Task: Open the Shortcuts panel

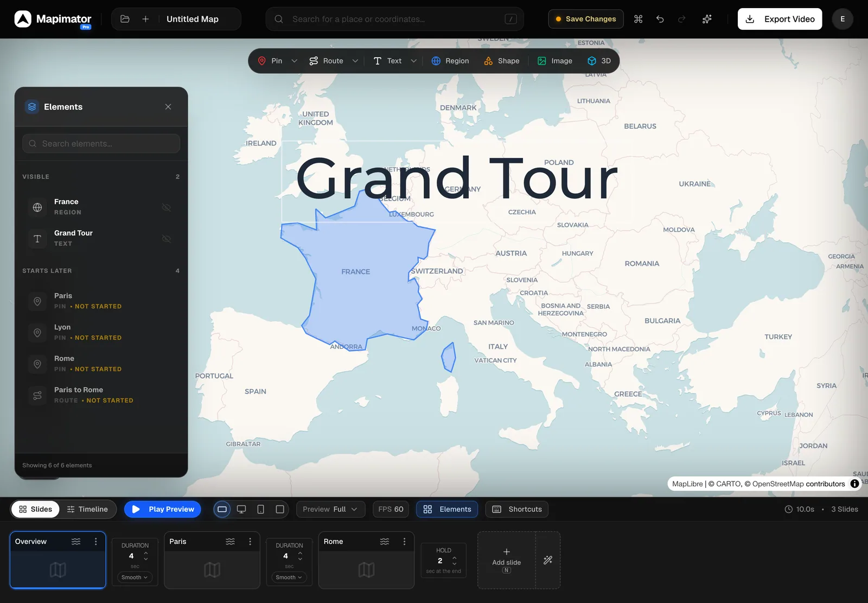Action: click(517, 509)
